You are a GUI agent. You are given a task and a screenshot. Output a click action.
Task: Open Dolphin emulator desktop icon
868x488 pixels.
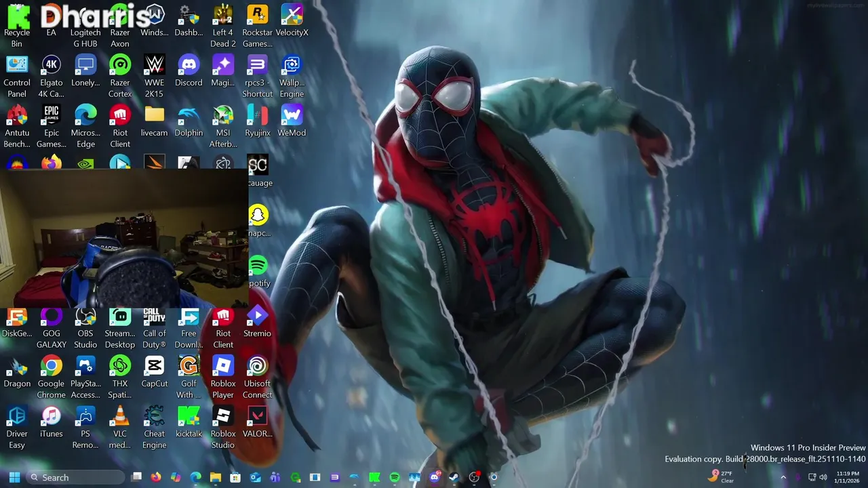[x=189, y=121]
